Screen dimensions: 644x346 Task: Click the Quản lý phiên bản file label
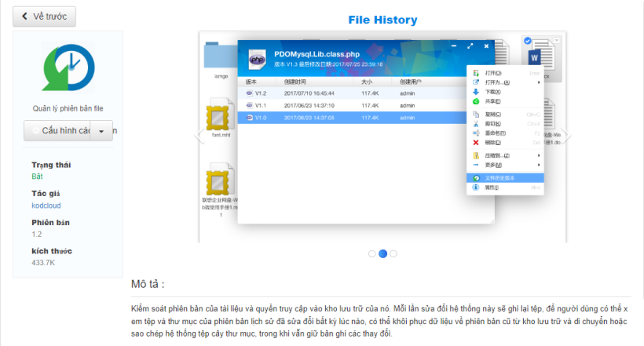pos(68,109)
